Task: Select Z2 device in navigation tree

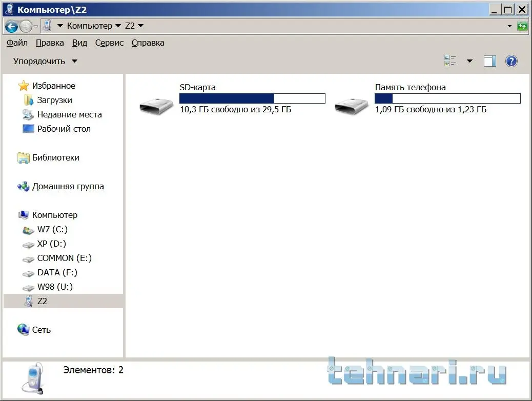Action: pyautogui.click(x=42, y=301)
